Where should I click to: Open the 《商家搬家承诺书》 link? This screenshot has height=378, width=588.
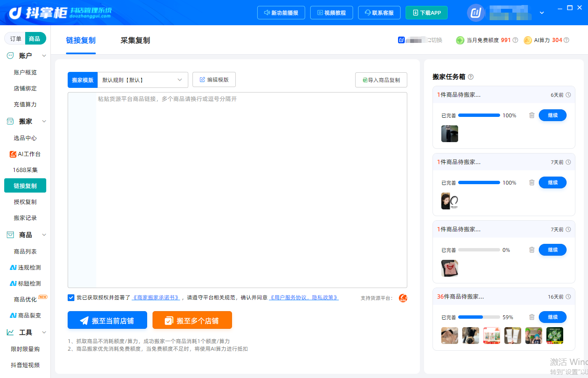(156, 298)
